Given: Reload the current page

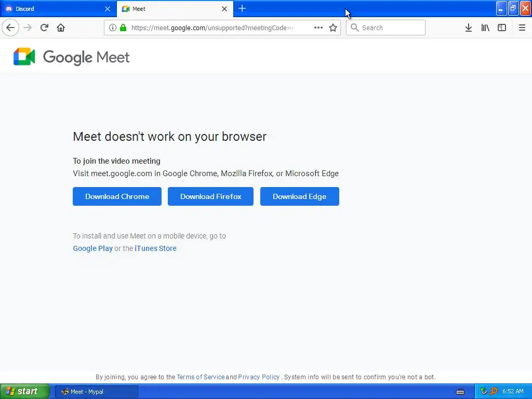Looking at the screenshot, I should (x=44, y=28).
